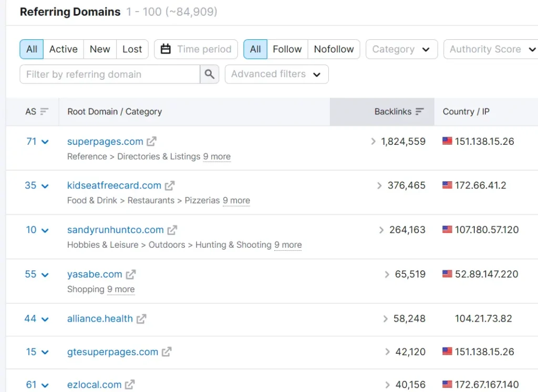Click the IP address 172.67.167.140

point(487,385)
